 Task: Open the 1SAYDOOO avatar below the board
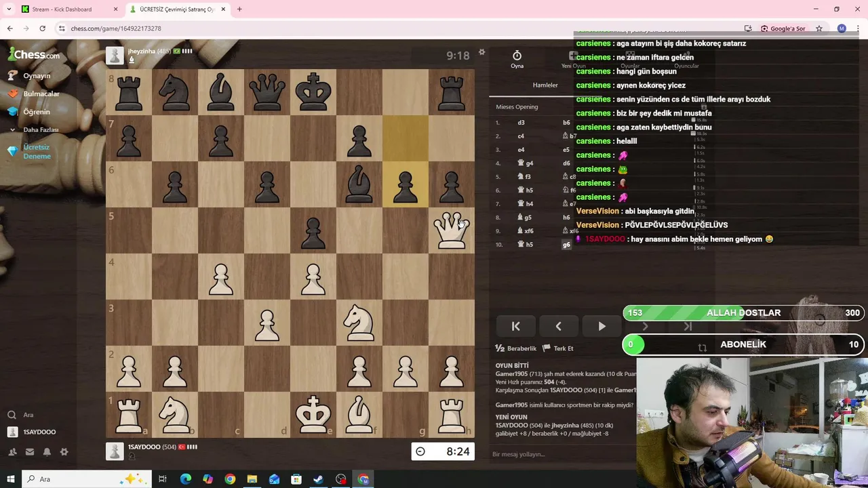115,451
